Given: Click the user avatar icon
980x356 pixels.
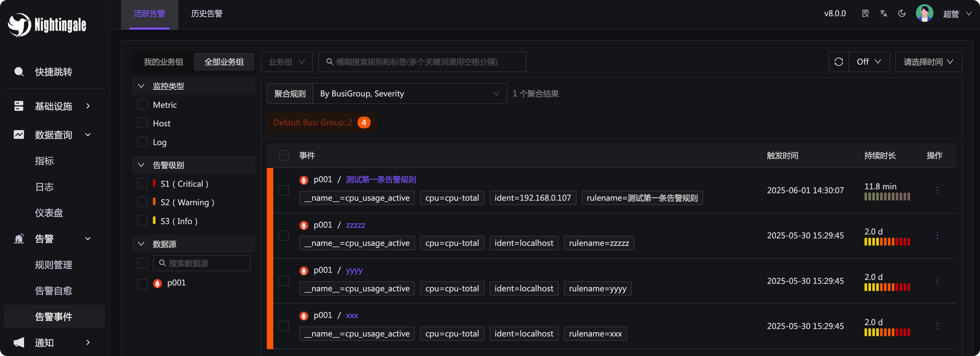Looking at the screenshot, I should [924, 14].
